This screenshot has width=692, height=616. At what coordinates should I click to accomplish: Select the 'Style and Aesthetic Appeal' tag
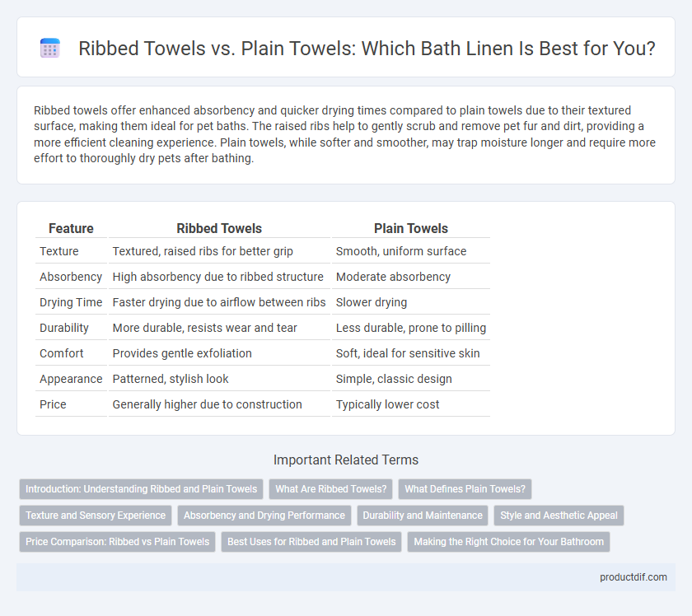[559, 516]
